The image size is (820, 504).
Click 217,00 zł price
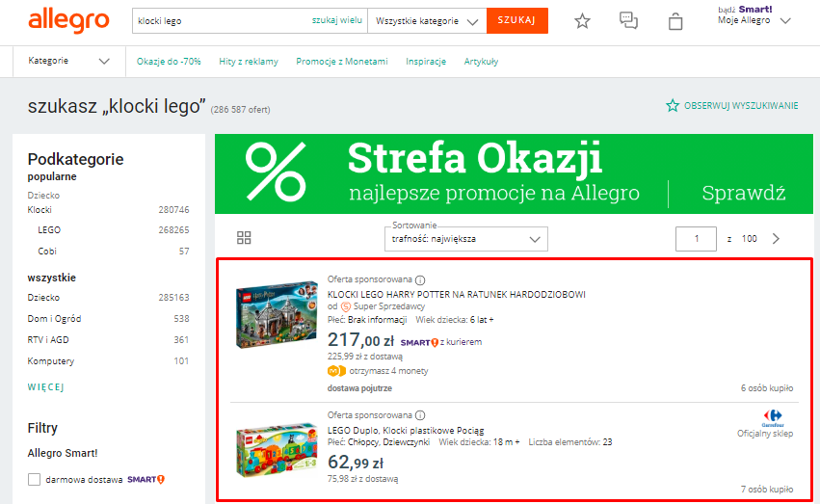click(x=360, y=340)
